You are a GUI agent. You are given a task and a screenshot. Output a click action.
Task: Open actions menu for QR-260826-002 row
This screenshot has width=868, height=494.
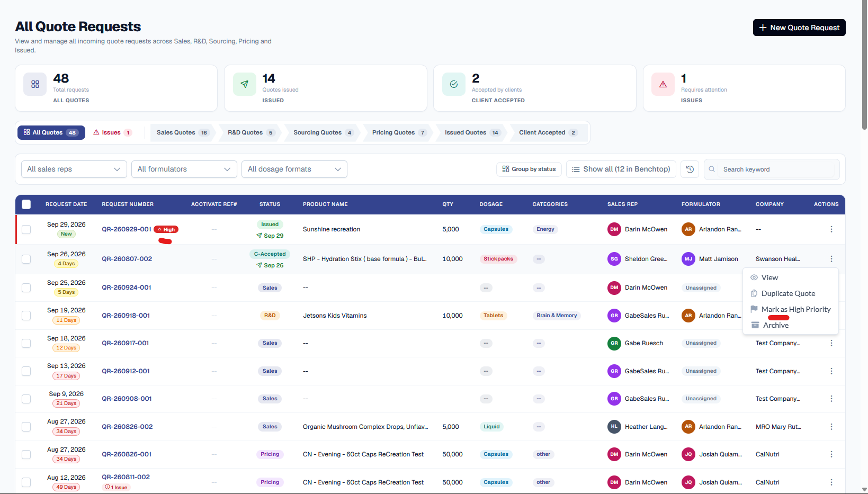831,427
